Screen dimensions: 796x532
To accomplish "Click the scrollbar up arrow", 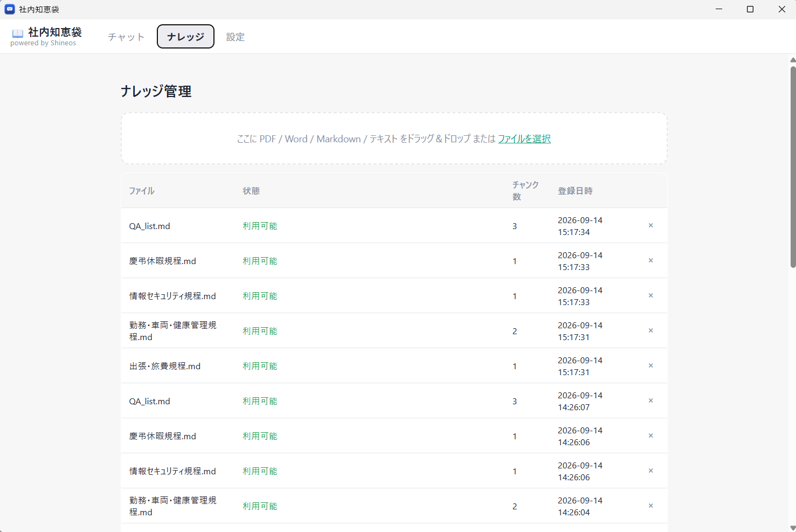I will (793, 60).
